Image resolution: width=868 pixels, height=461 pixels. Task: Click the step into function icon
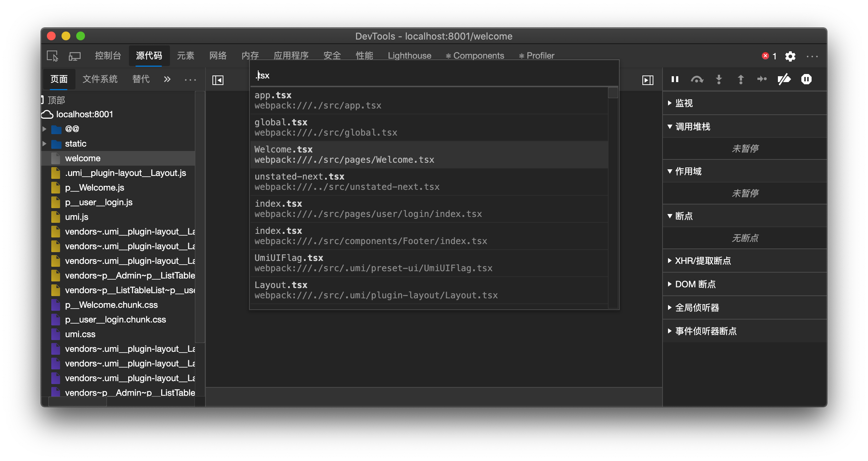pos(719,79)
